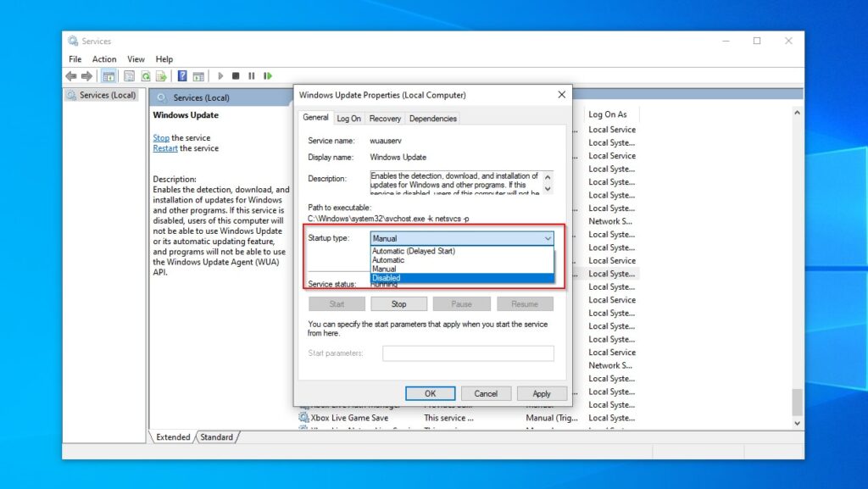Switch to the Dependencies tab

coord(432,119)
